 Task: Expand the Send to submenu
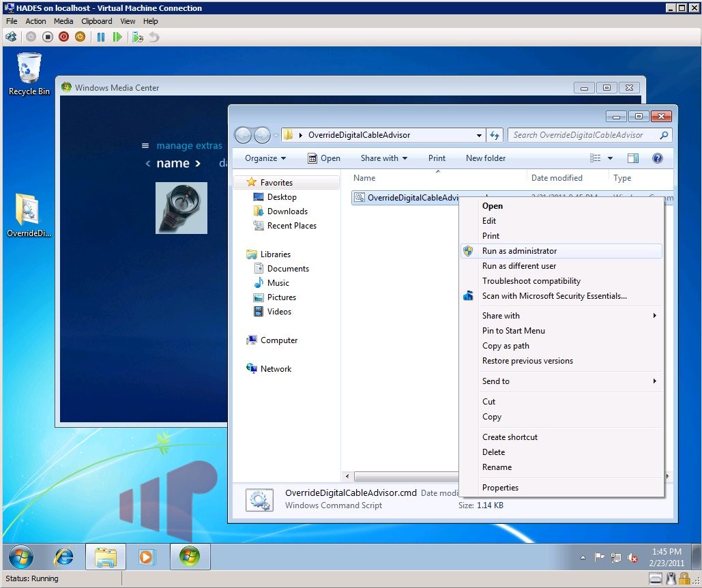point(561,381)
